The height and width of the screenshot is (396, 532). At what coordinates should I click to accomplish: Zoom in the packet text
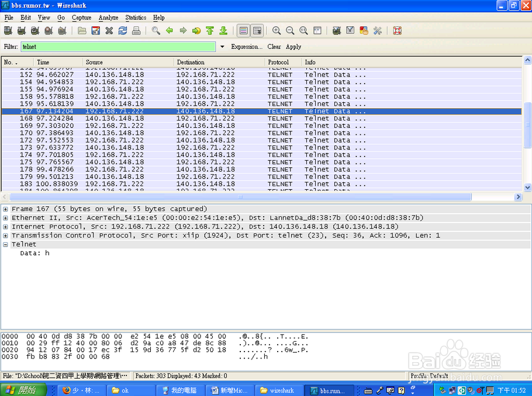[277, 31]
